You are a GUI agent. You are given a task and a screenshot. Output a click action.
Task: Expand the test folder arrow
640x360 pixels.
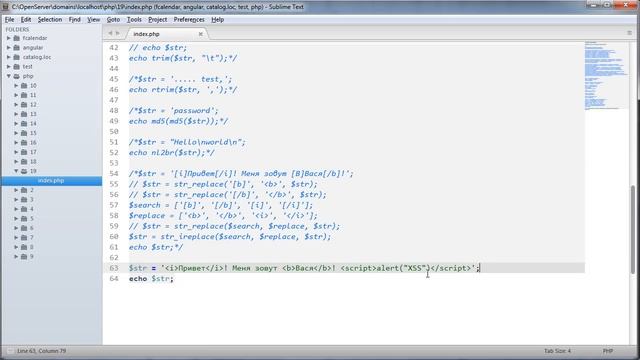pyautogui.click(x=9, y=67)
